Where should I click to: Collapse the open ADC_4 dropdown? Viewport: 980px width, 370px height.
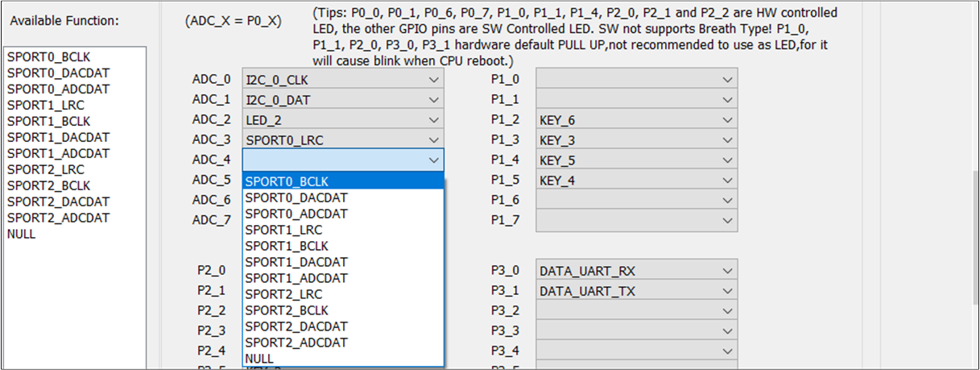point(342,160)
